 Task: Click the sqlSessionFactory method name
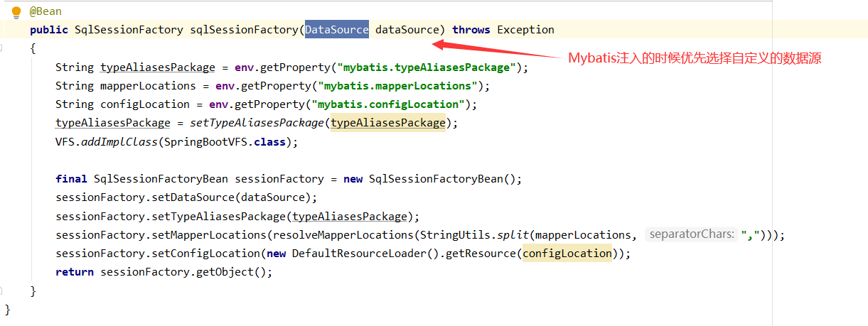pos(244,30)
